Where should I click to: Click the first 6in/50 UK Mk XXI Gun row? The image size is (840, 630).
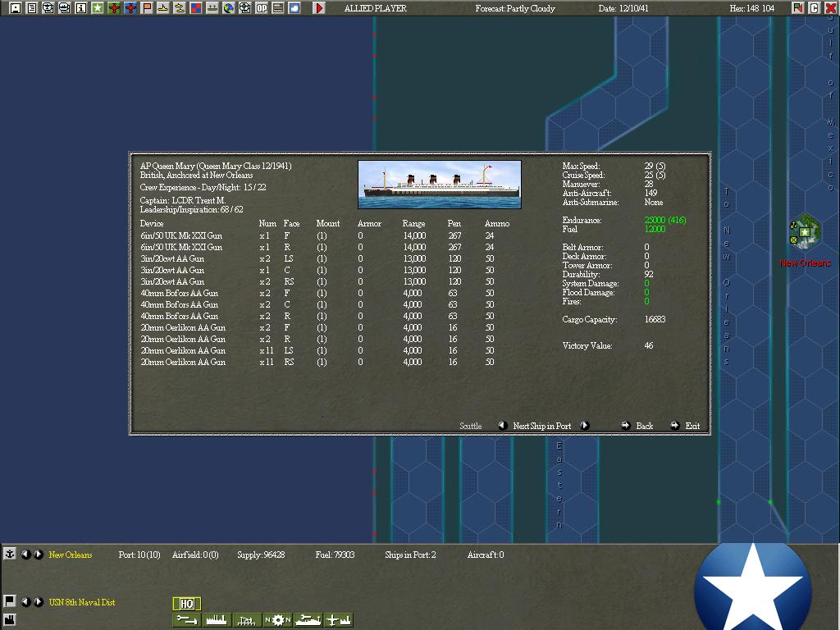pyautogui.click(x=325, y=235)
